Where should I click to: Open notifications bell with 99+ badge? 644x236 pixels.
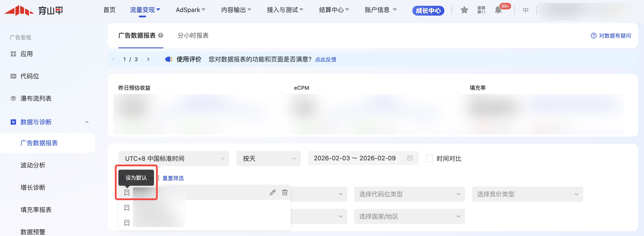498,10
